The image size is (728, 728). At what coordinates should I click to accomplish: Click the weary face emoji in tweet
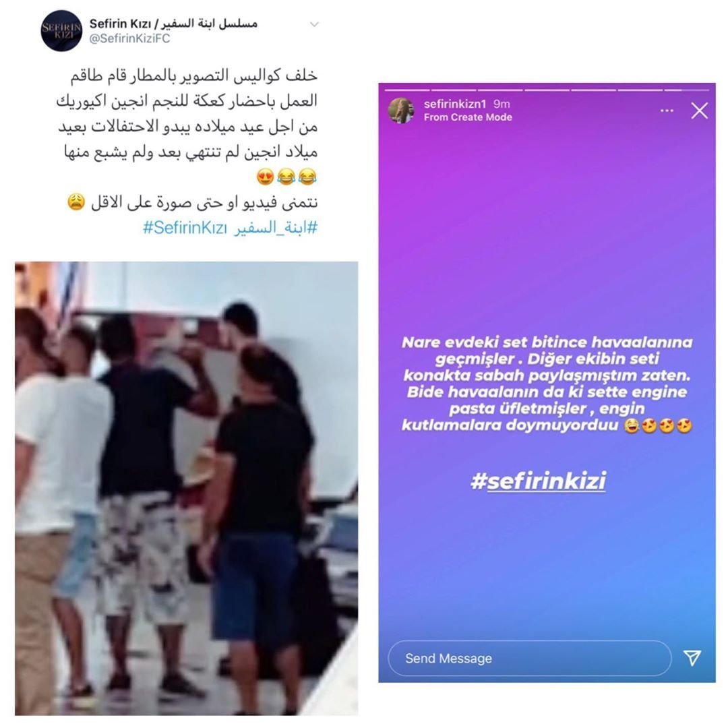click(76, 202)
